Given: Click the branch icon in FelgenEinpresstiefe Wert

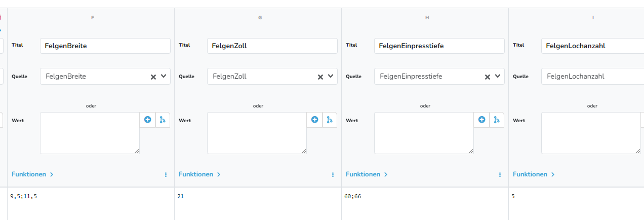Looking at the screenshot, I should click(497, 120).
